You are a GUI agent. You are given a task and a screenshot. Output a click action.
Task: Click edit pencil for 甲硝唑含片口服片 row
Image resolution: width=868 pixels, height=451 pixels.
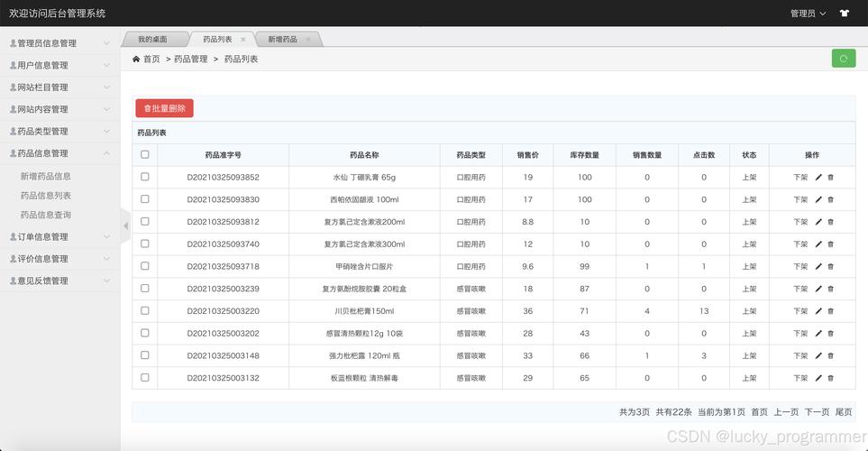(x=818, y=266)
